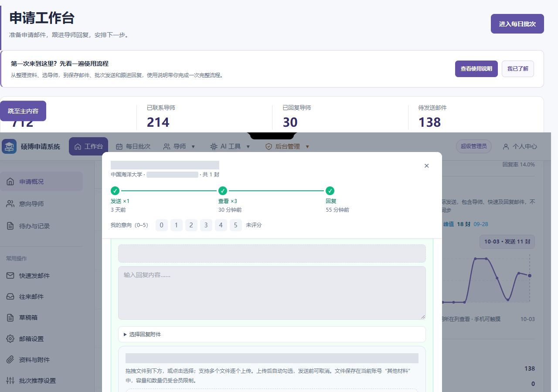This screenshot has width=558, height=392.
Task: Click the 快速发邮件 envelope icon in sidebar
Action: (10, 276)
